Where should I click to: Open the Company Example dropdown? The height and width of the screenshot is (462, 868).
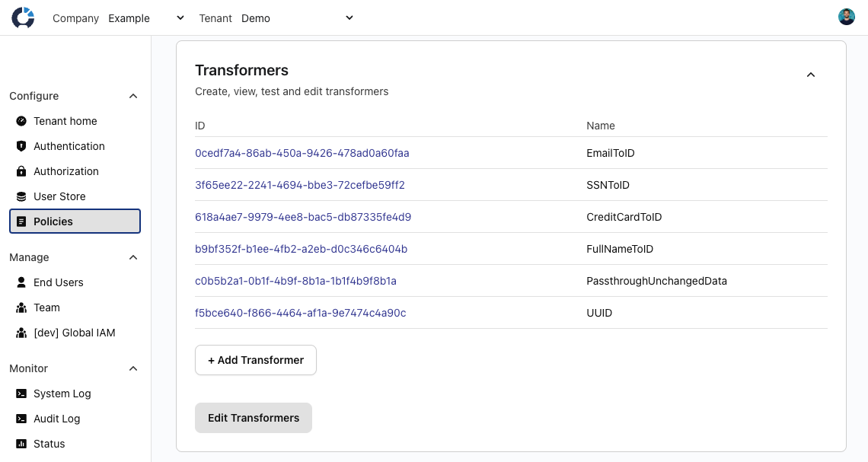pos(147,18)
